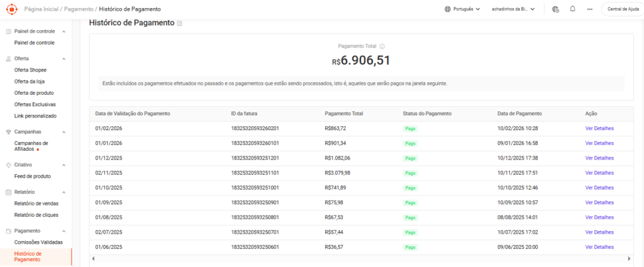Screen dimensions: 644x267
Task: Click the Relatório section icon in the sidebar
Action: pos(8,192)
